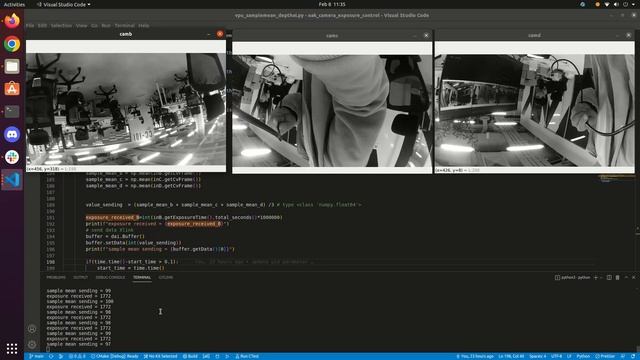
Task: Switch to the Problems panel tab
Action: [56, 278]
